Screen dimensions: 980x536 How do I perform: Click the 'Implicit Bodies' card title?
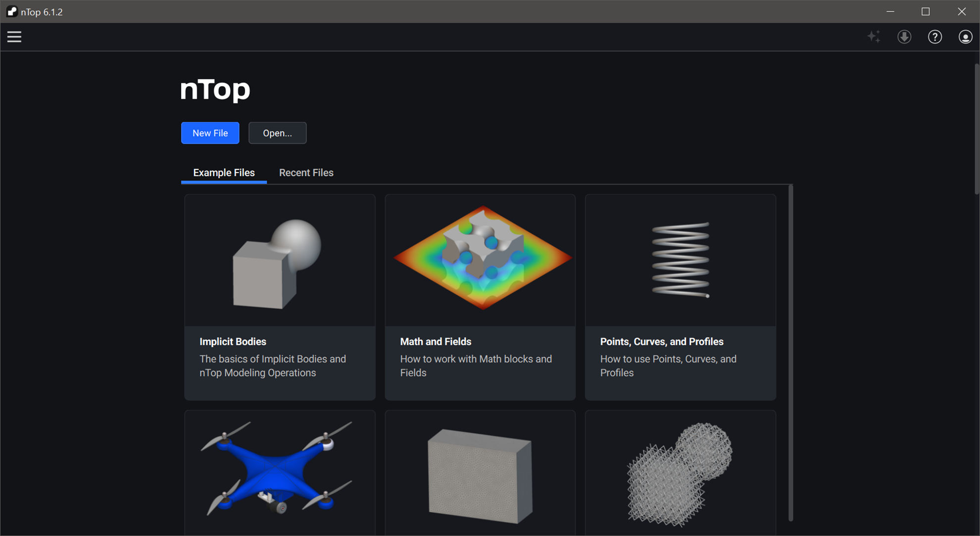coord(233,341)
